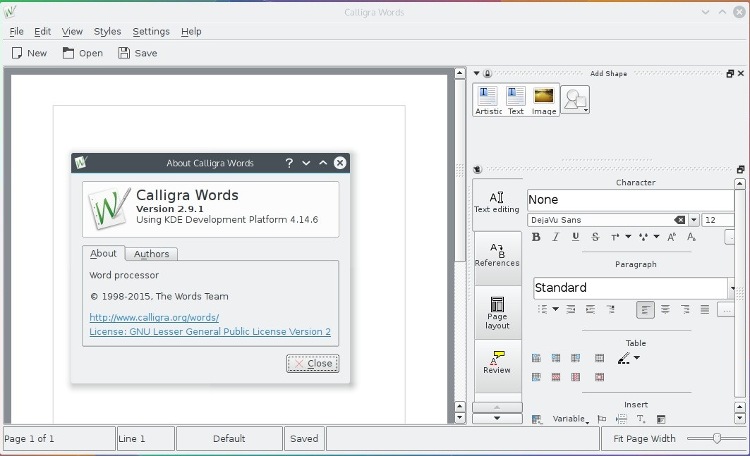Float the Add Shape docker panel

coord(730,74)
